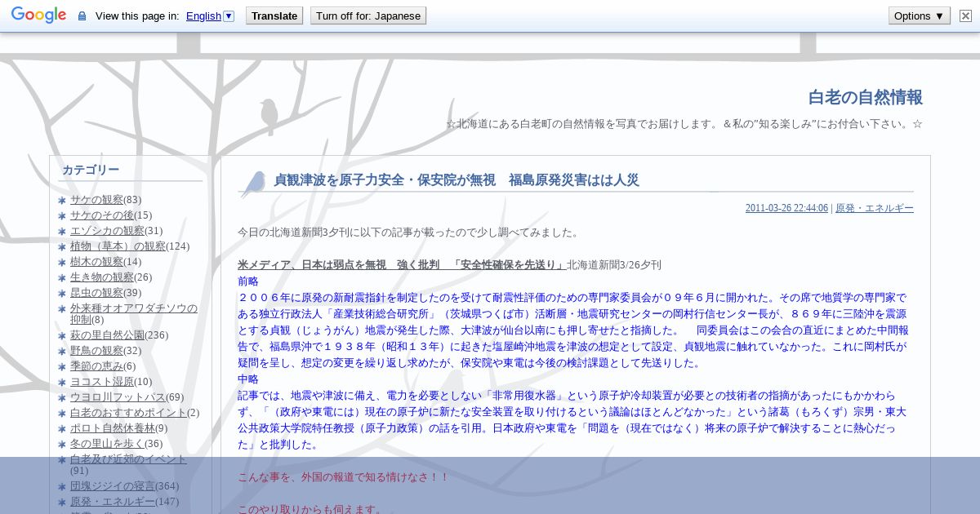Open 白老のおすすめポイント category
This screenshot has height=514, width=980.
tap(128, 413)
